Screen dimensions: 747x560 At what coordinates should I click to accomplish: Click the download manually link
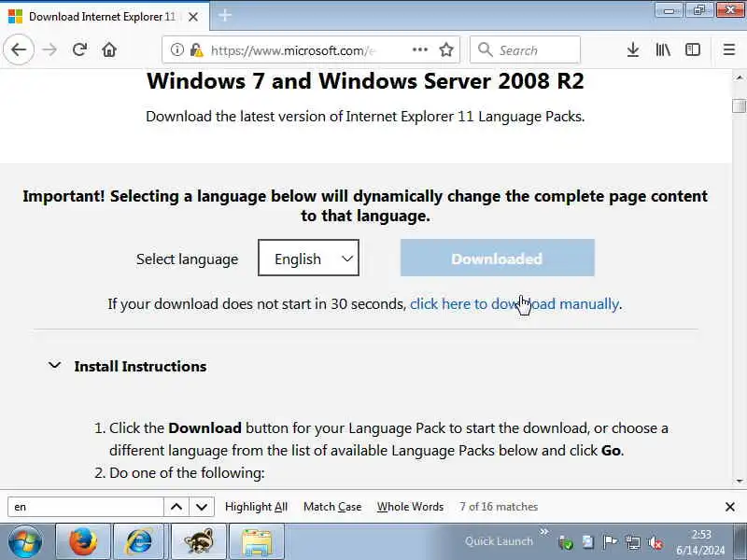[514, 304]
